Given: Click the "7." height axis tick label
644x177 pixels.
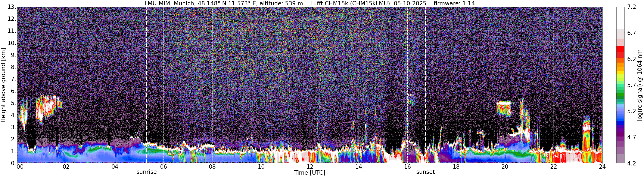Looking at the screenshot, I should (13, 79).
